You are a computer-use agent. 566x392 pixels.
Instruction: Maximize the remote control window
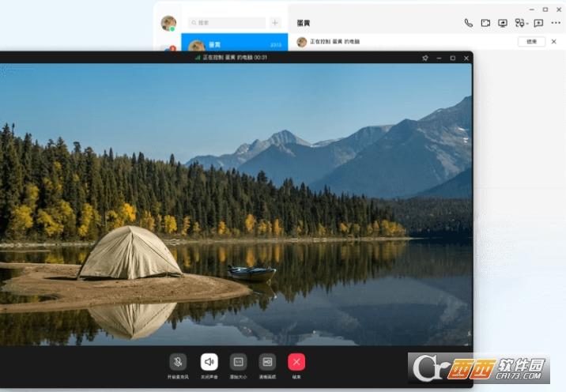[x=452, y=58]
